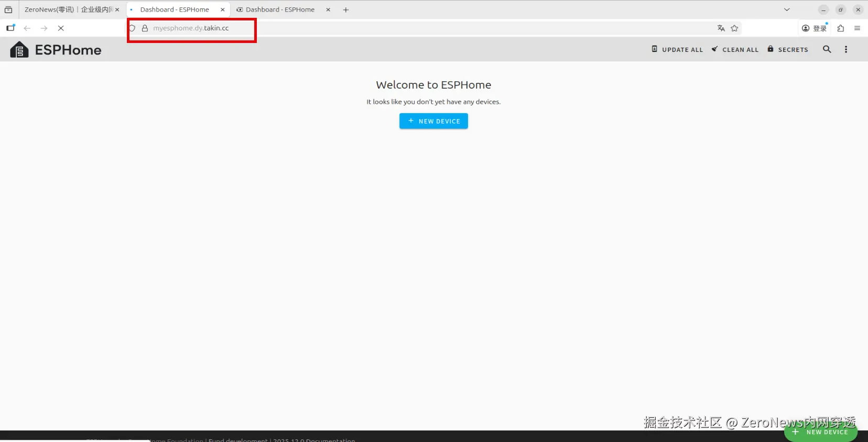The width and height of the screenshot is (868, 442).
Task: Switch to the last Dashboard - ESPHome tab
Action: pyautogui.click(x=280, y=9)
